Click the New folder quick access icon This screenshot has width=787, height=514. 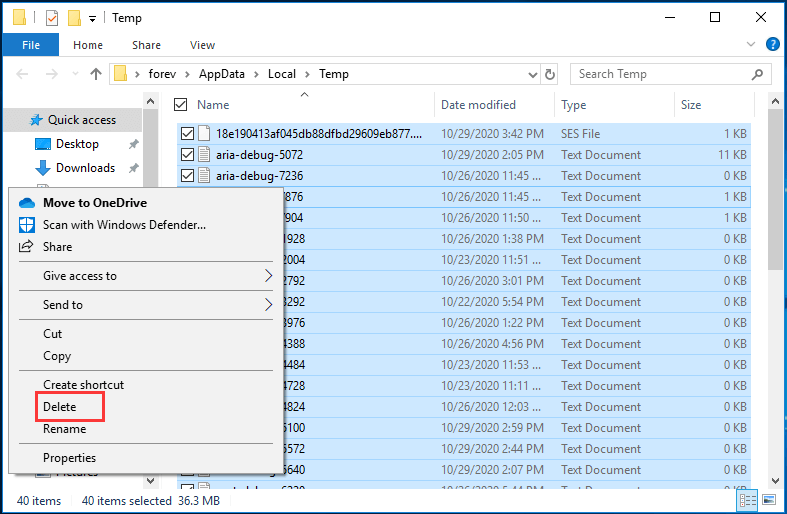(x=74, y=18)
